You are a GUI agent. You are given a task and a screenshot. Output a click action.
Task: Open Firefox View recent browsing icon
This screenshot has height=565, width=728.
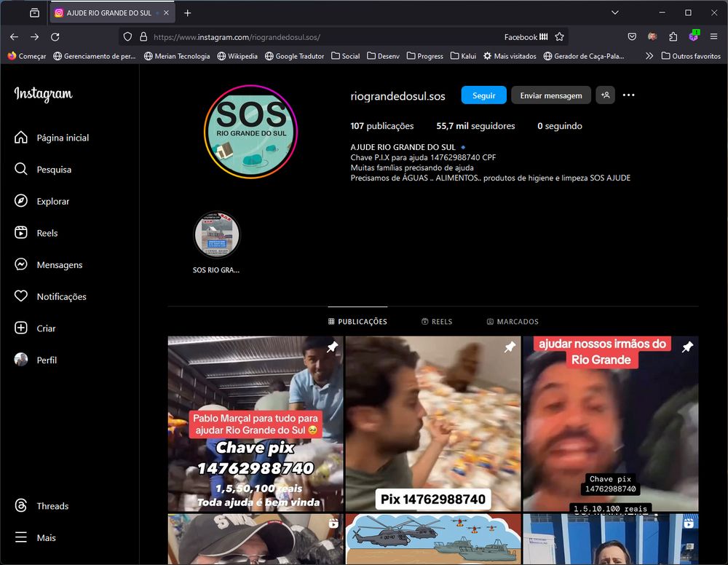[x=35, y=13]
